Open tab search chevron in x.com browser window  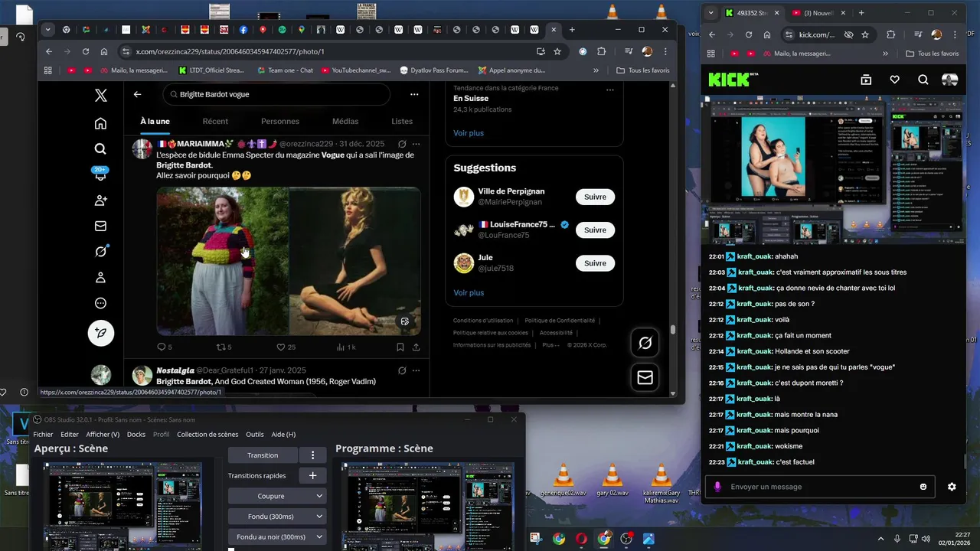click(47, 30)
